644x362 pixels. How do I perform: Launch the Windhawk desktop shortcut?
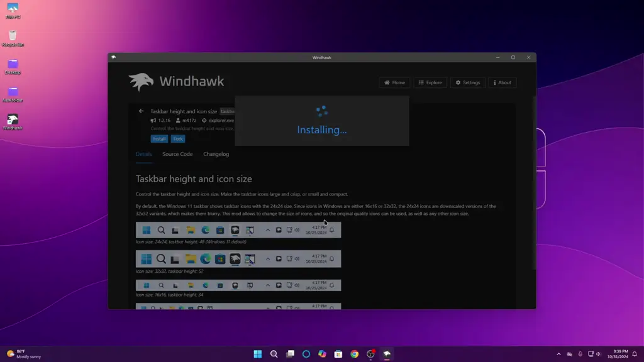(x=13, y=119)
